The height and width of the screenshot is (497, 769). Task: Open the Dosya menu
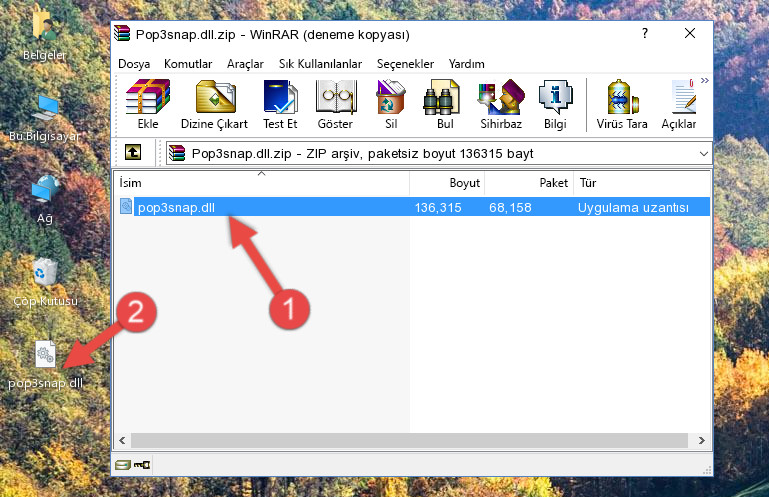tap(134, 64)
